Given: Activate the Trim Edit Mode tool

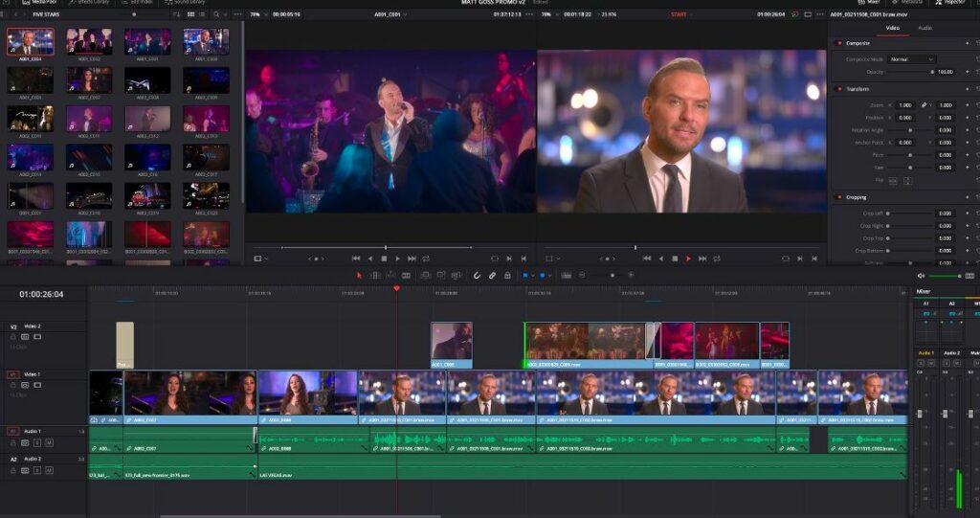Looking at the screenshot, I should pos(375,275).
